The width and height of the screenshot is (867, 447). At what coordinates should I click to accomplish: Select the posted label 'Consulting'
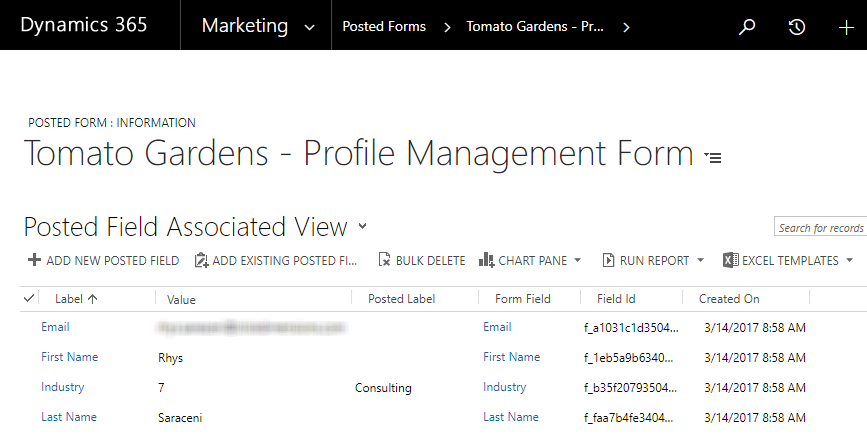click(383, 388)
